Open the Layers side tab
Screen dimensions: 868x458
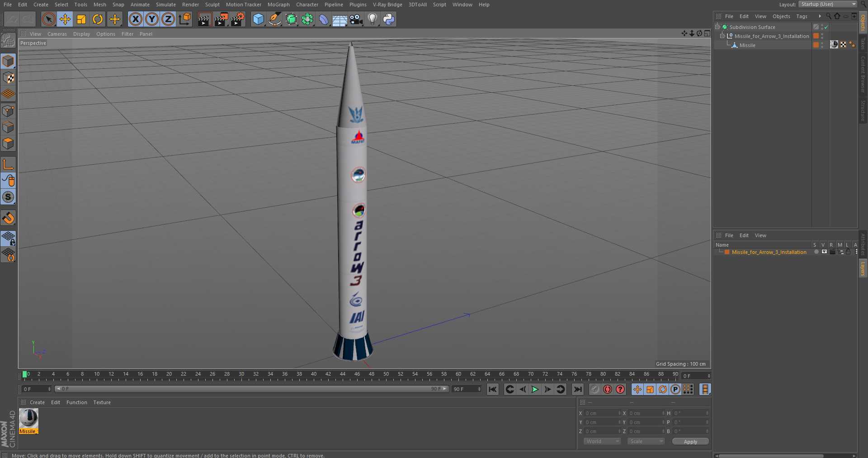pyautogui.click(x=863, y=268)
